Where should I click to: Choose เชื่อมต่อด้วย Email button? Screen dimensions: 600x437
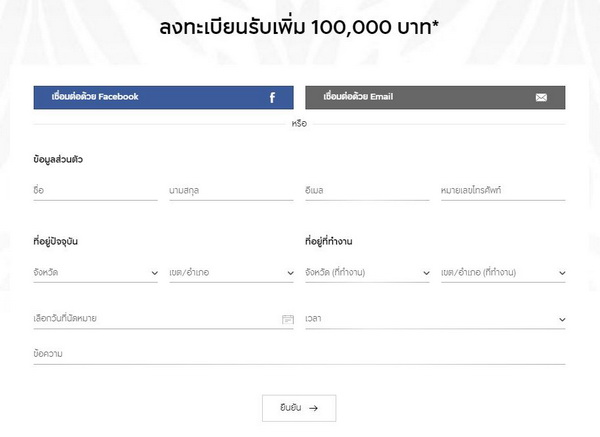point(435,97)
